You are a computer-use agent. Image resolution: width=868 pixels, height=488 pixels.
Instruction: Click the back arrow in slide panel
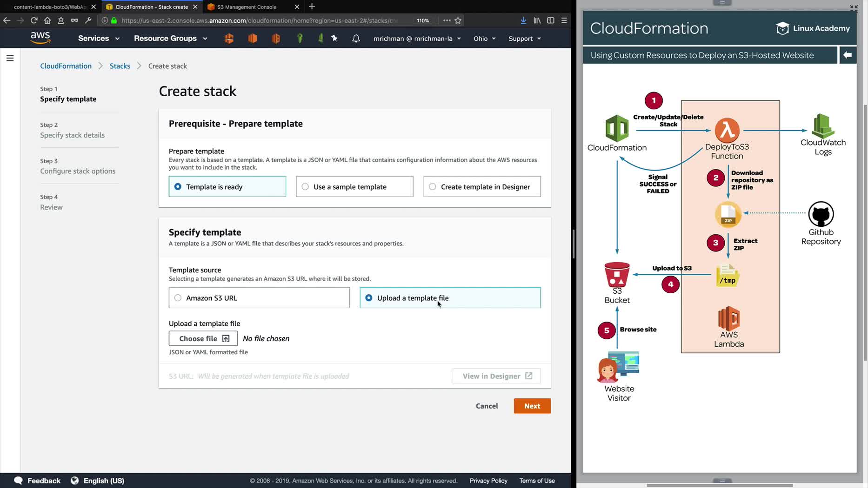(847, 55)
